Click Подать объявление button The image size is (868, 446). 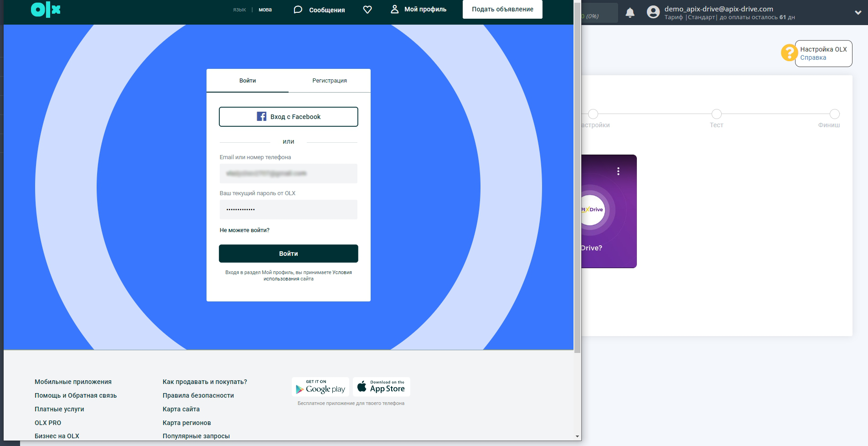pyautogui.click(x=502, y=9)
